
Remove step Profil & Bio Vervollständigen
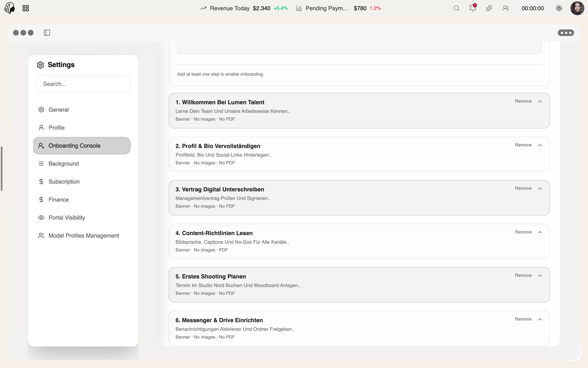(523, 145)
